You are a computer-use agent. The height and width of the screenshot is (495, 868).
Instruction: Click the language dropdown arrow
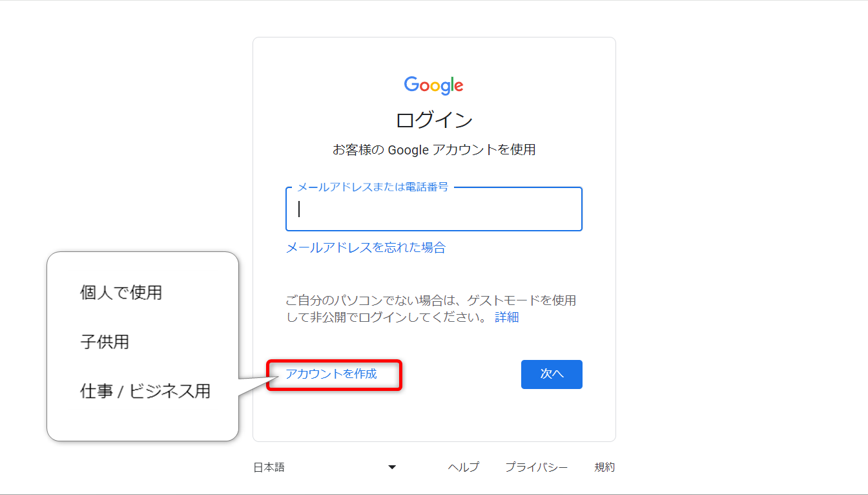click(392, 467)
